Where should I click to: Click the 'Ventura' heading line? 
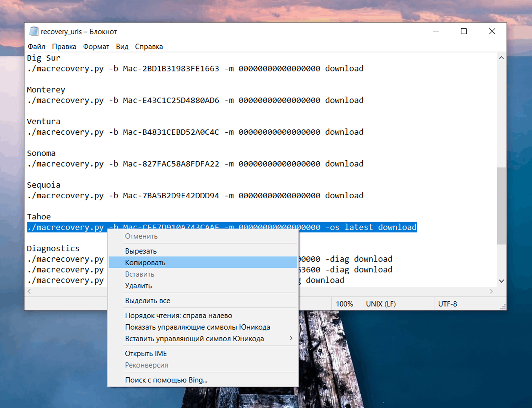click(44, 122)
